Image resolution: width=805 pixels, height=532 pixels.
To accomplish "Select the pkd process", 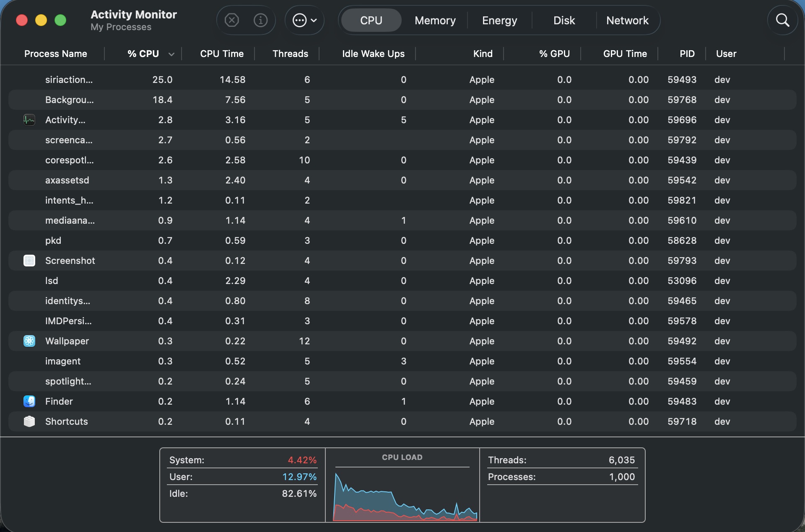I will 402,240.
